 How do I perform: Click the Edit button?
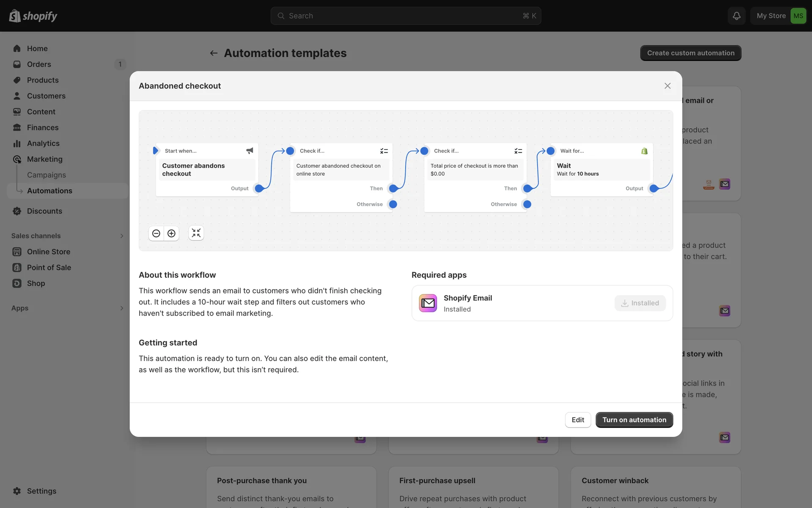[x=578, y=420]
